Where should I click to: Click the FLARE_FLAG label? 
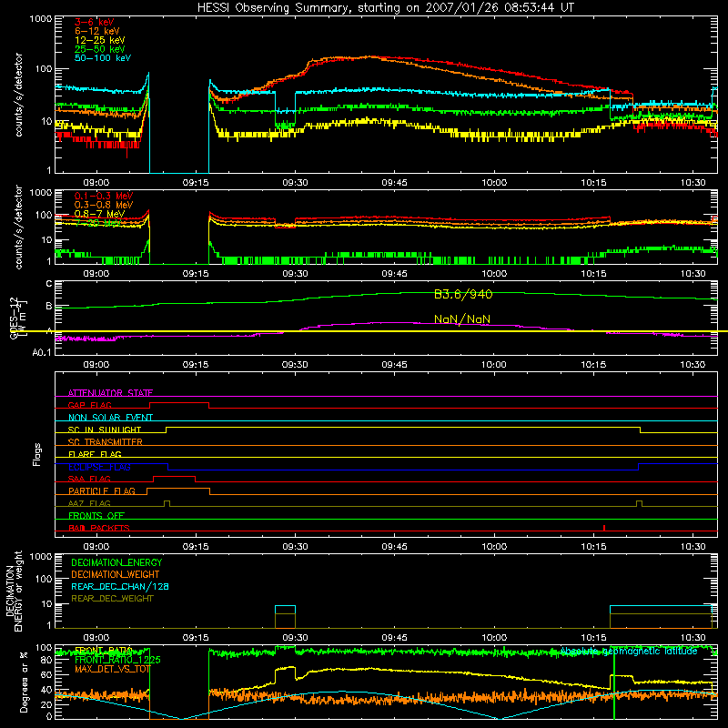pos(95,454)
